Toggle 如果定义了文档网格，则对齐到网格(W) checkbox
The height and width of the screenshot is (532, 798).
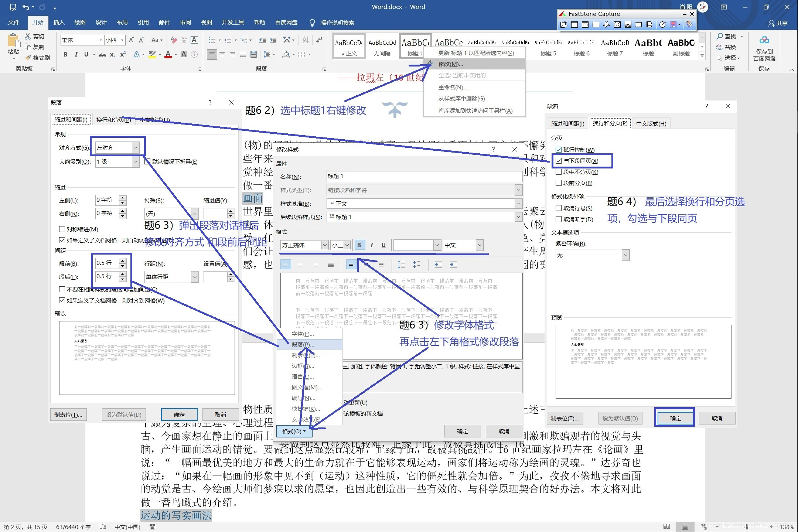pos(62,300)
